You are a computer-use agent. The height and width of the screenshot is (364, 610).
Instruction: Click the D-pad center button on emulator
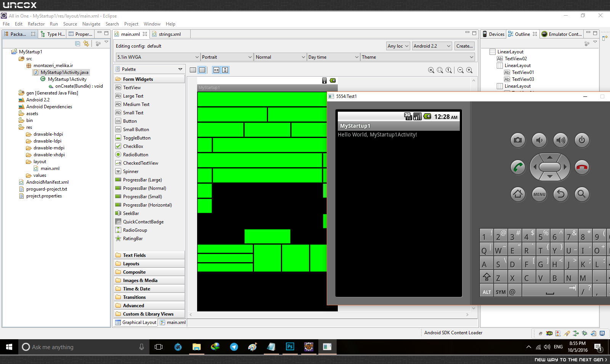tap(550, 167)
